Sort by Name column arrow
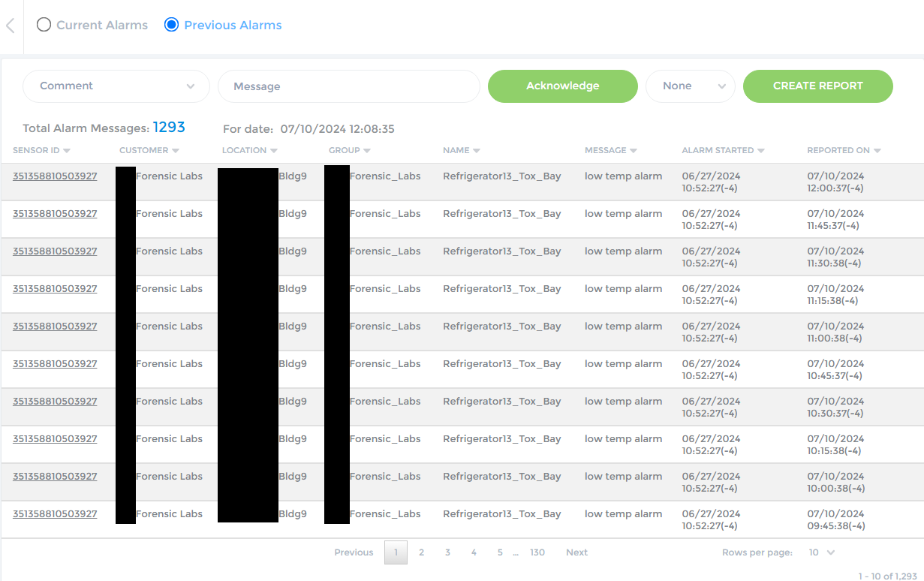The image size is (924, 581). 477,151
